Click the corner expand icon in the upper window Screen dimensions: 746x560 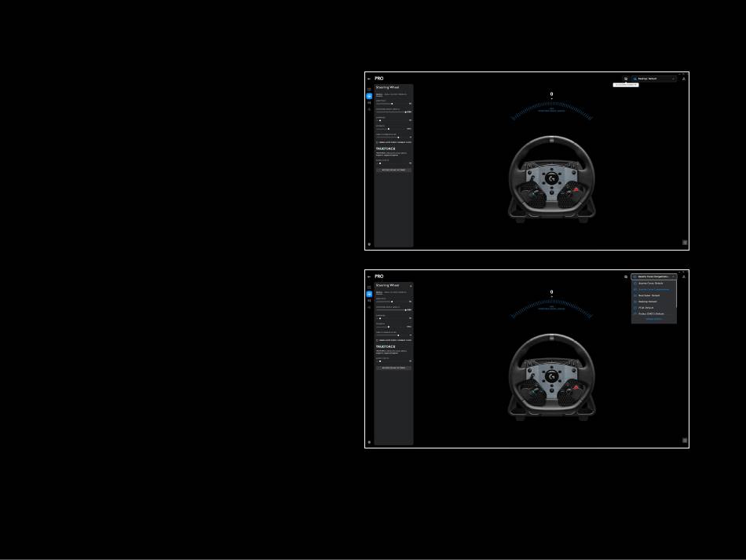(x=685, y=243)
